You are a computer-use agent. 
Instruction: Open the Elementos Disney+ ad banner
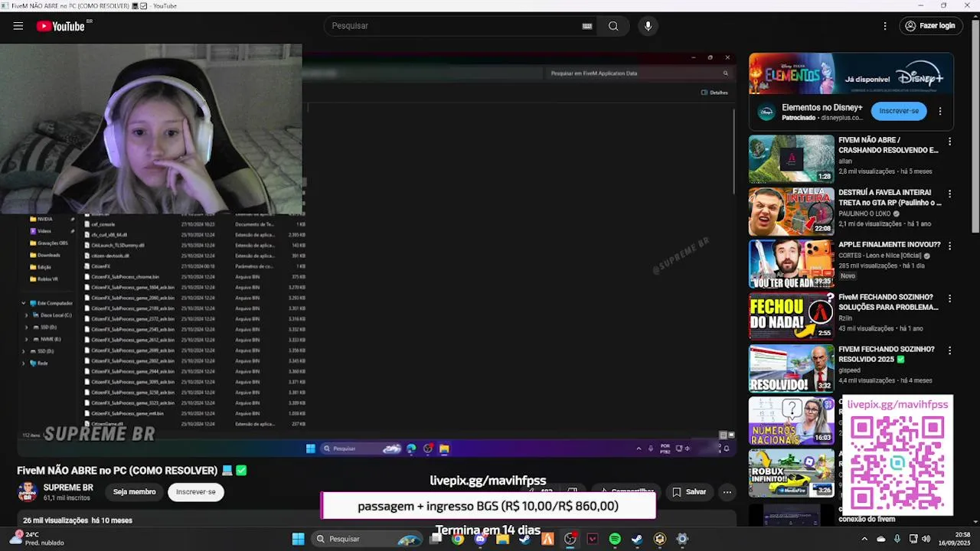coord(851,73)
